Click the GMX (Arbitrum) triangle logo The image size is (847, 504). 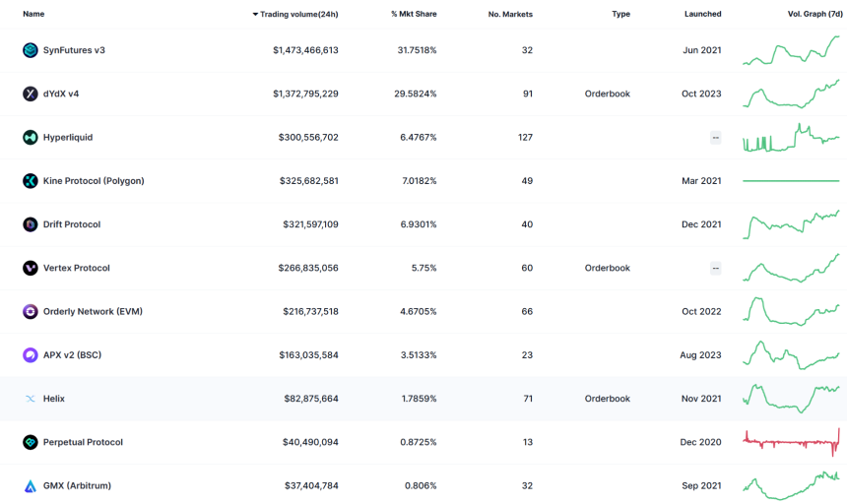[x=31, y=486]
